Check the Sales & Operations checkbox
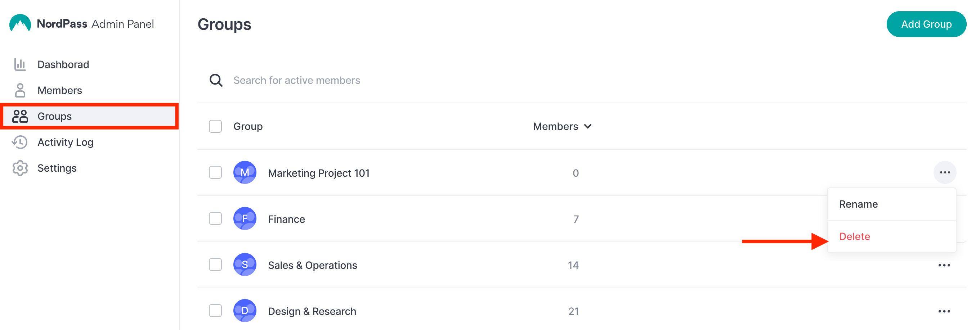This screenshot has width=980, height=330. [x=215, y=265]
